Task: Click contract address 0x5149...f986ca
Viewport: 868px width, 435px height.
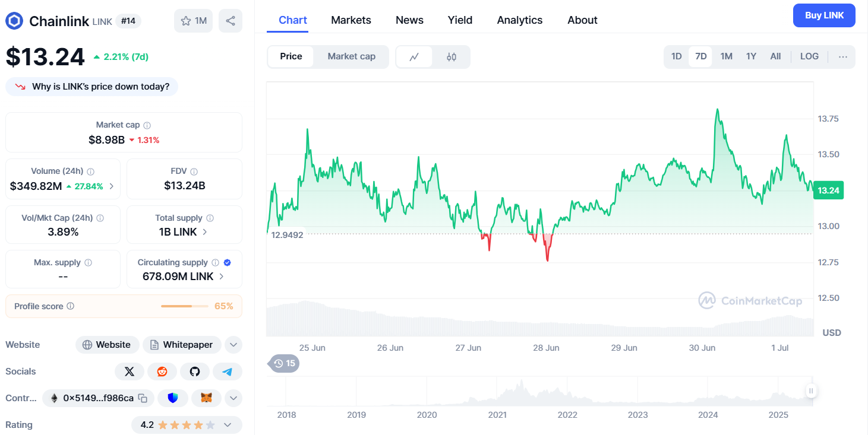Action: click(99, 398)
